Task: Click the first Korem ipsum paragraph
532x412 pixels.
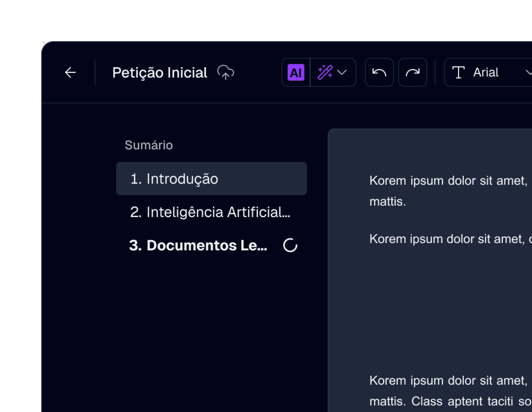Action: click(448, 181)
